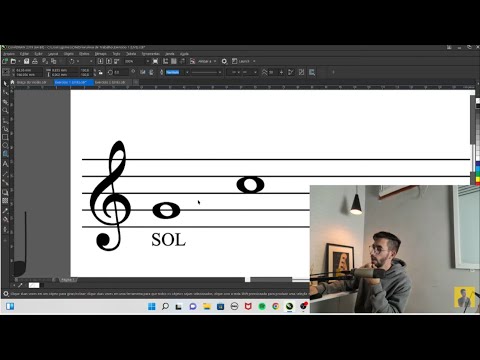Click the Full-screen preview icon
This screenshot has width=480, height=360.
(155, 61)
